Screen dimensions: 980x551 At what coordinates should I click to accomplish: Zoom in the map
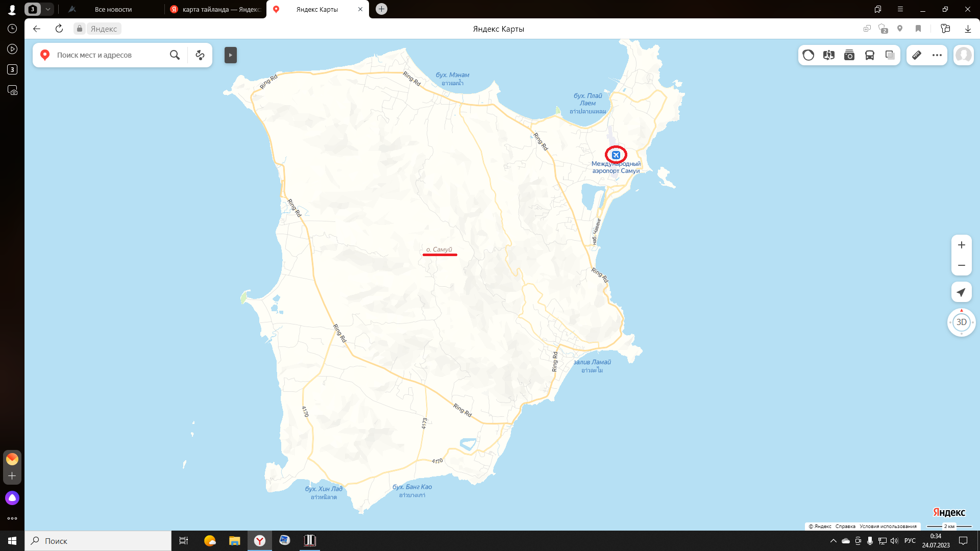[x=961, y=245]
